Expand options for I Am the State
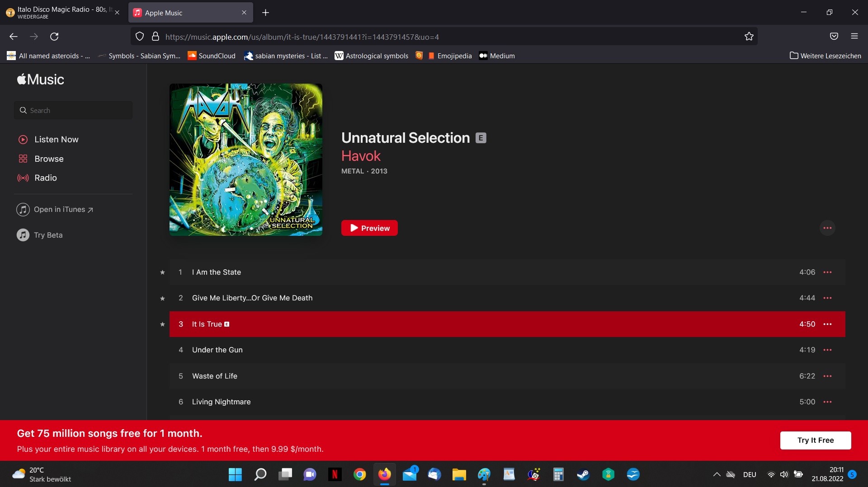The height and width of the screenshot is (487, 868). pos(827,272)
